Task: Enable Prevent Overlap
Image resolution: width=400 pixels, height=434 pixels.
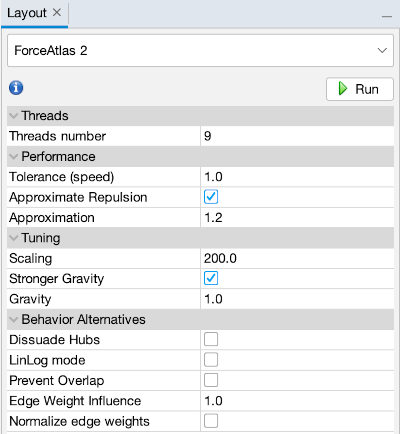Action: click(211, 380)
